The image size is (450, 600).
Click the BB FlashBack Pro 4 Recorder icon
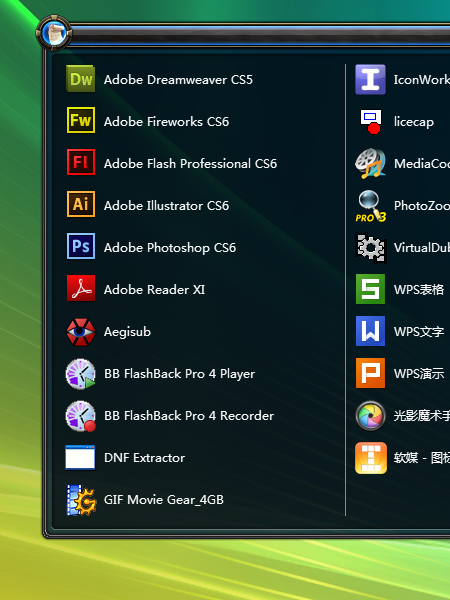coord(80,416)
